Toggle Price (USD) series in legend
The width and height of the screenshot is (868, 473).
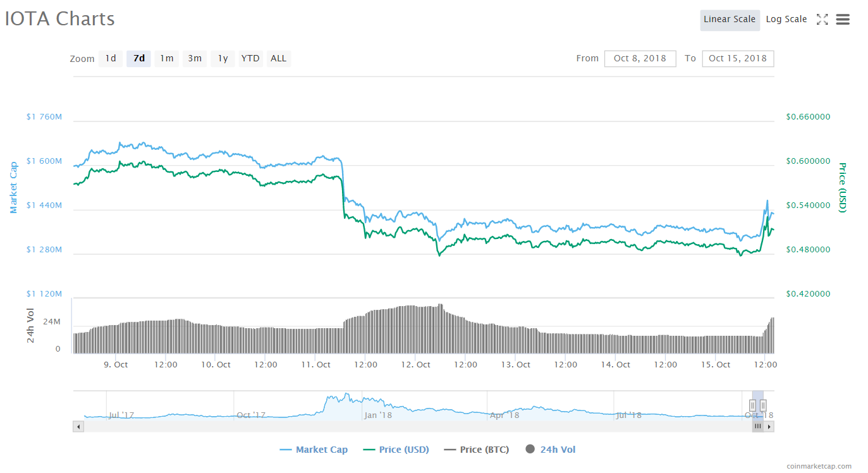[396, 450]
